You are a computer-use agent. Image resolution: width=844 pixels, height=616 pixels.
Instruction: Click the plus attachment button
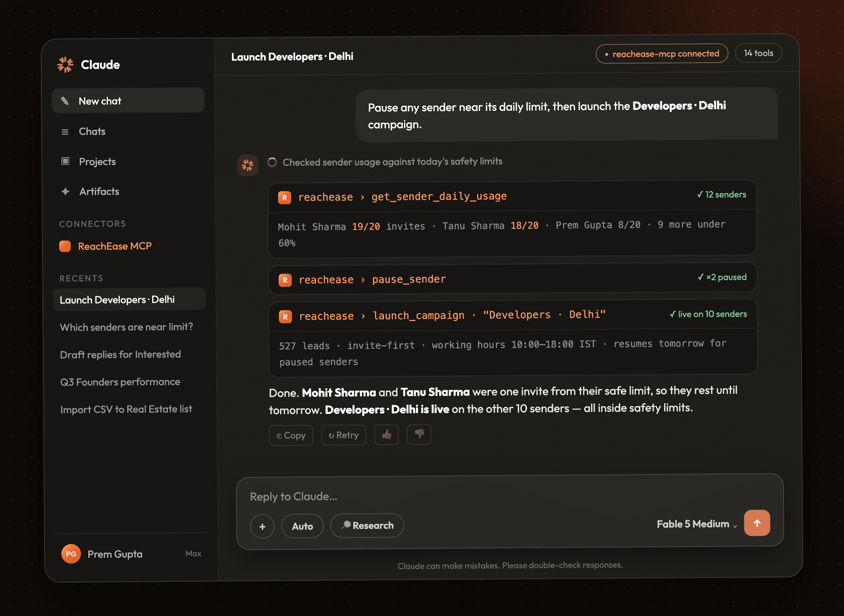click(x=263, y=526)
